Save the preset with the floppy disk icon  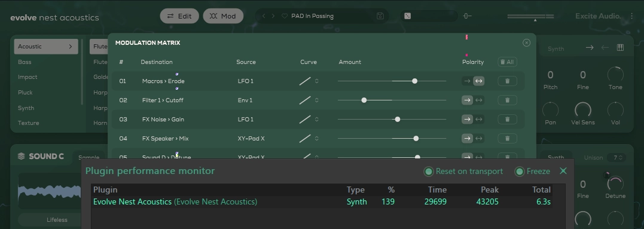click(380, 16)
